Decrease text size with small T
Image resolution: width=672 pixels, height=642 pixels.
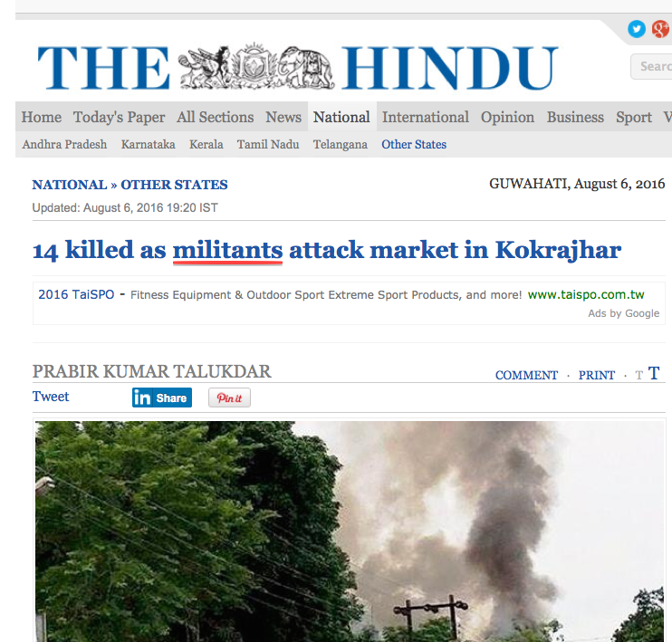pos(639,376)
